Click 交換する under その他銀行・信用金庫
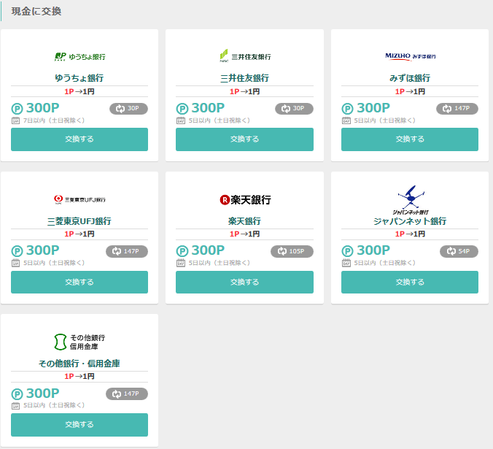Viewport: 493px width, 449px height. (x=79, y=425)
